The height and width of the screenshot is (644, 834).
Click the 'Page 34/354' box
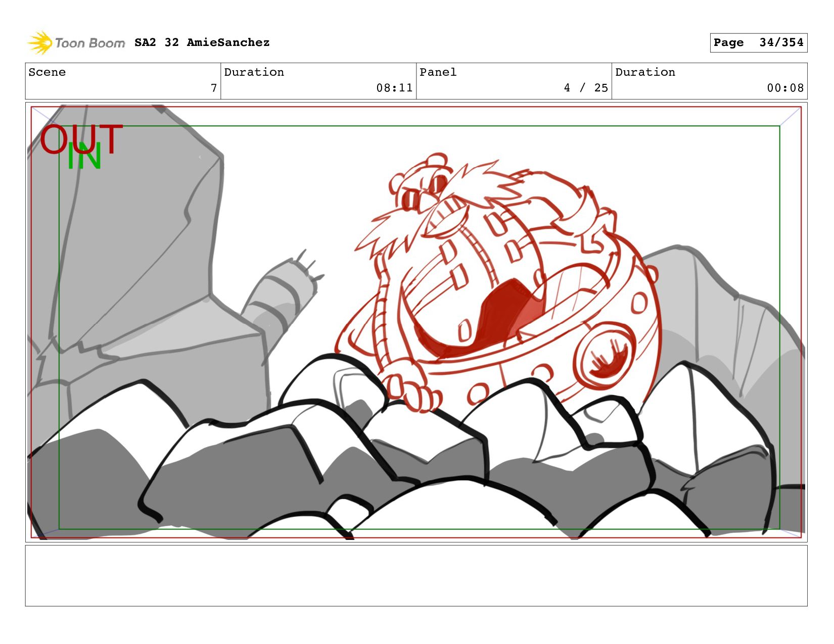point(758,42)
